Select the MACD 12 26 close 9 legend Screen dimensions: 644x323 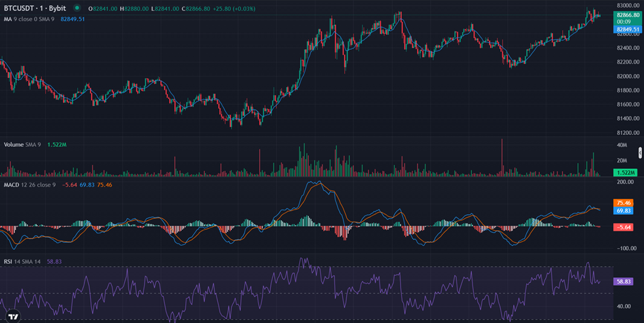pyautogui.click(x=29, y=185)
